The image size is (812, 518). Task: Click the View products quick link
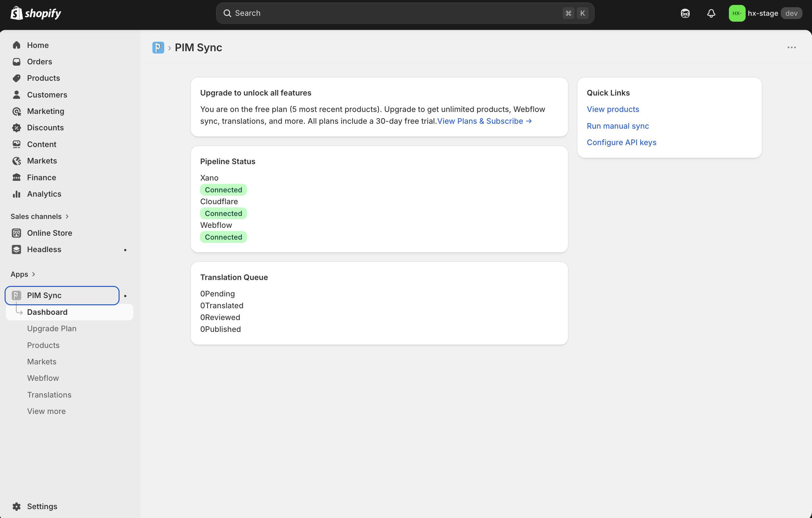613,109
